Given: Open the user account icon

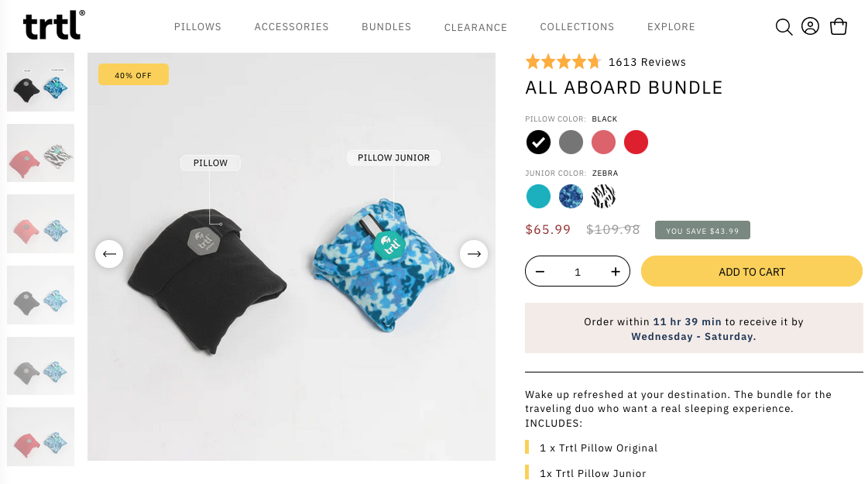Looking at the screenshot, I should [x=810, y=26].
